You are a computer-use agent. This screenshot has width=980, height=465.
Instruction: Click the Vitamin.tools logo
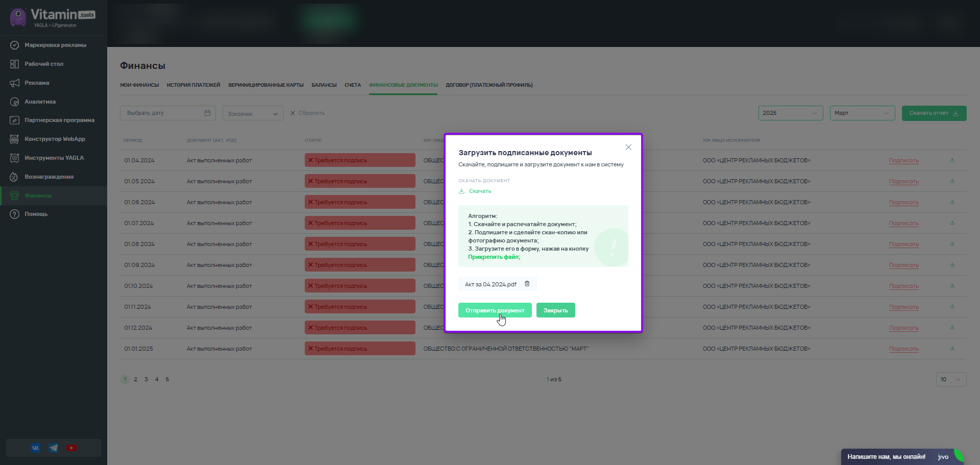[53, 17]
